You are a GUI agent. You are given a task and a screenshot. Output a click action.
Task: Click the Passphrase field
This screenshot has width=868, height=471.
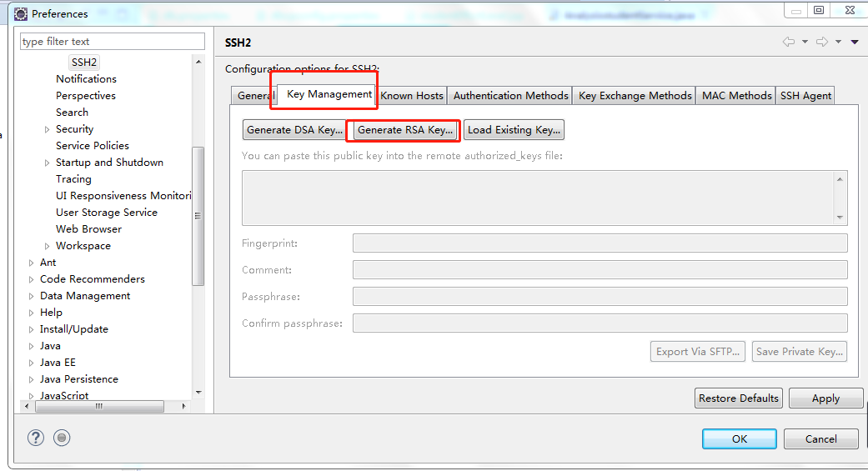(x=600, y=296)
